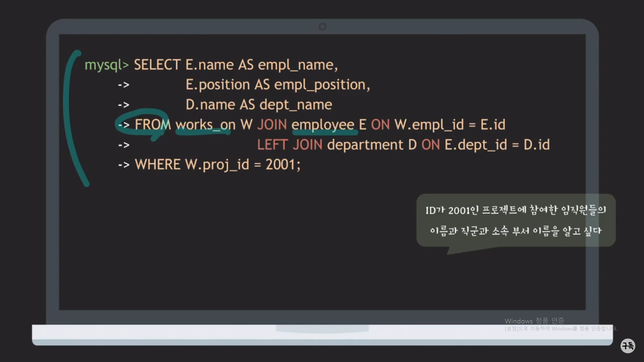Click the value 2001 in the query
Screen dimensions: 644x362
click(280, 165)
